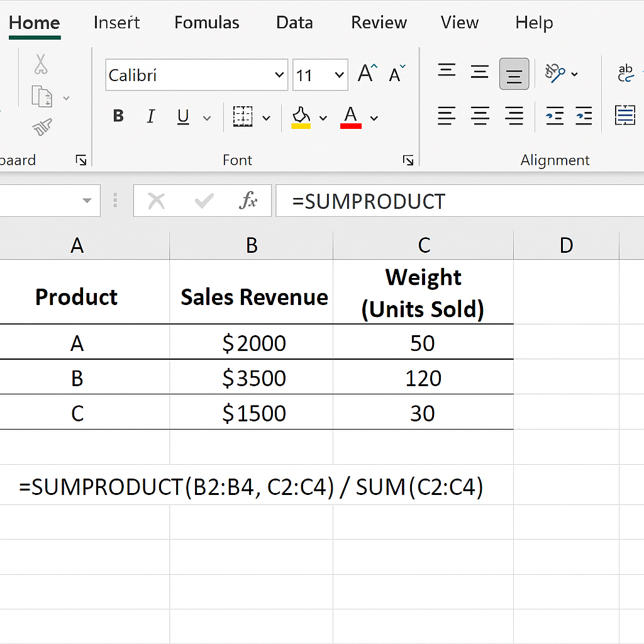This screenshot has height=644, width=644.
Task: Open the Clipboard dialog launcher
Action: click(x=81, y=160)
